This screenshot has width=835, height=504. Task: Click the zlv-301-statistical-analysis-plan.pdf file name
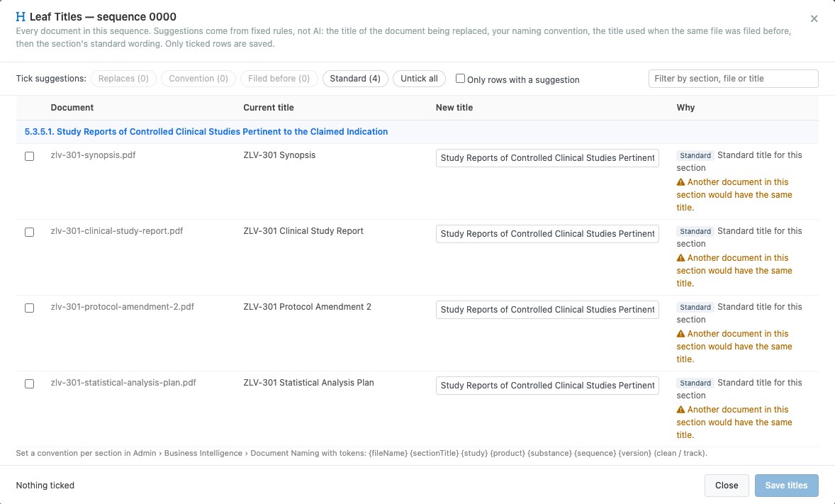[123, 383]
